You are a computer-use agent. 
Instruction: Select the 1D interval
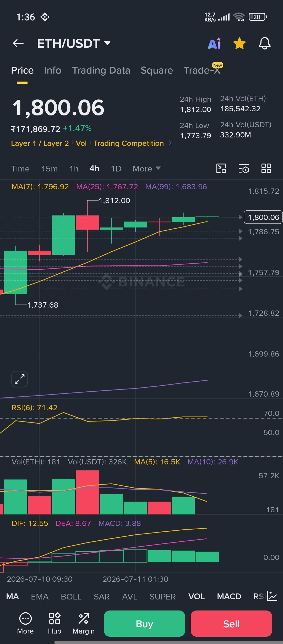pos(116,169)
